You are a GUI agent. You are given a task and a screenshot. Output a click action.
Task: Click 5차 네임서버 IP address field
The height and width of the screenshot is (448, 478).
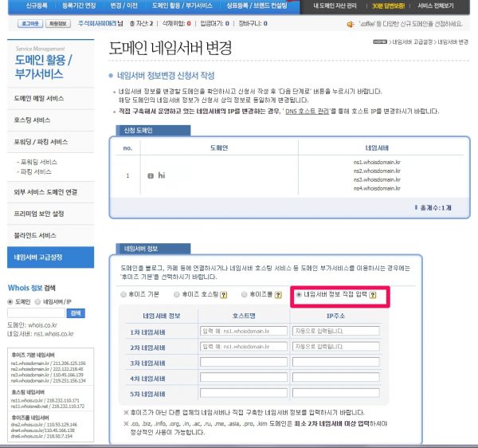336,393
